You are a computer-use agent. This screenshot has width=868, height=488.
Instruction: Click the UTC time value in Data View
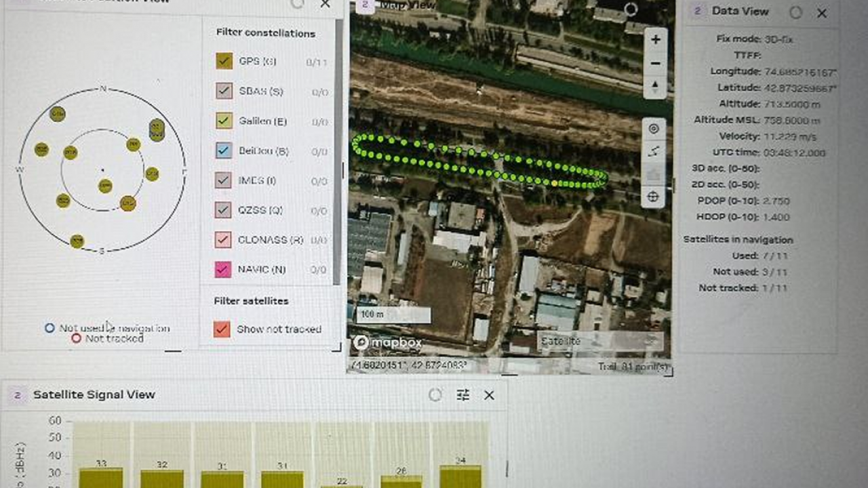[x=795, y=153]
